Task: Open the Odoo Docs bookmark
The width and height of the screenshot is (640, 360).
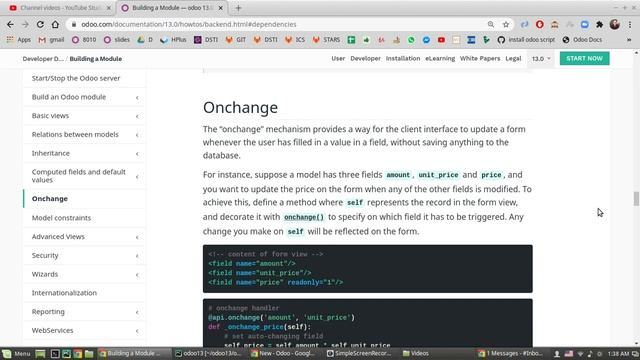Action: point(582,40)
